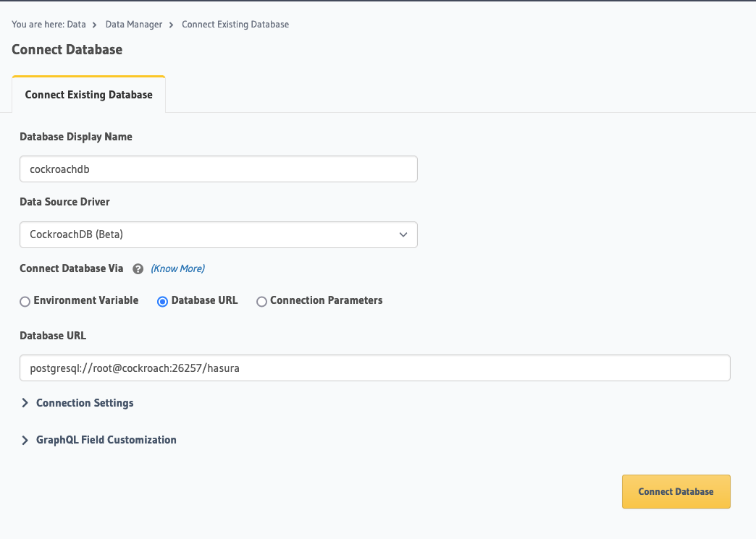
Task: Click the Database URL input field
Action: (374, 368)
